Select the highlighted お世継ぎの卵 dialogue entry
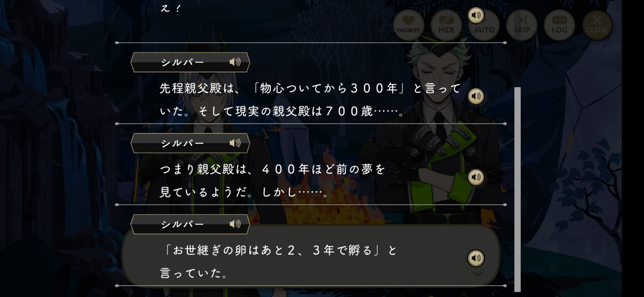The image size is (644, 297). [311, 256]
